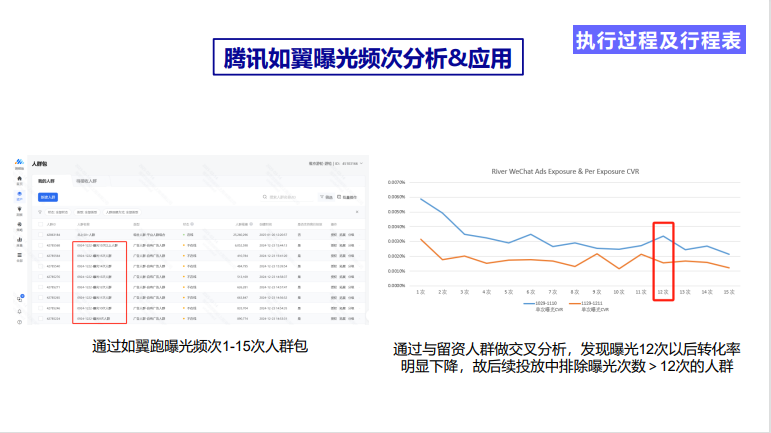Close the filter bar with the X icon
The image size is (771, 433).
(x=359, y=213)
